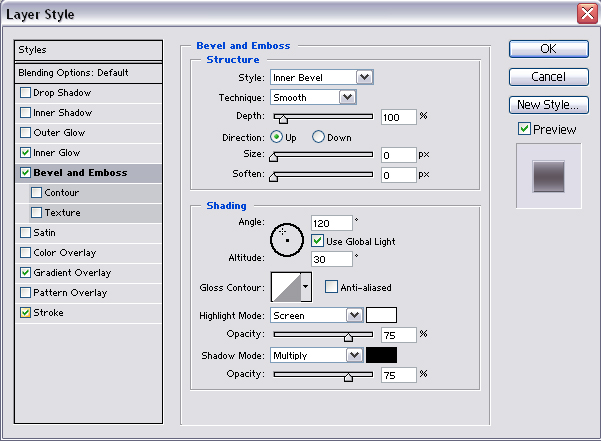Select the Down direction radio button
The height and width of the screenshot is (441, 601).
tap(319, 136)
